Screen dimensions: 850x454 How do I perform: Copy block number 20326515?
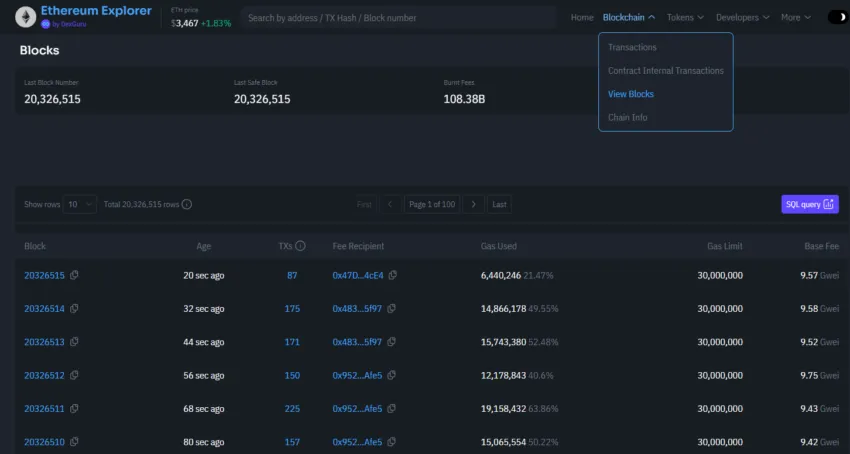[x=74, y=275]
